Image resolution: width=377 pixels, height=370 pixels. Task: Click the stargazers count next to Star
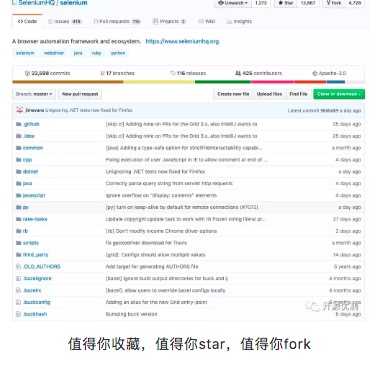(x=308, y=3)
